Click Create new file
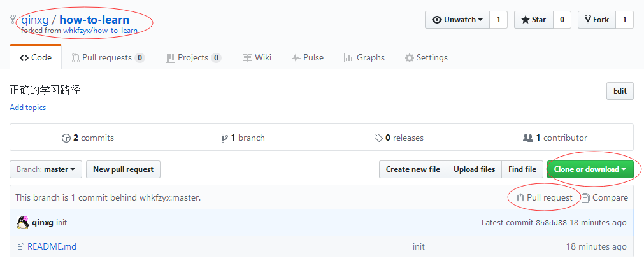Viewport: 644px width, 261px height. point(413,169)
